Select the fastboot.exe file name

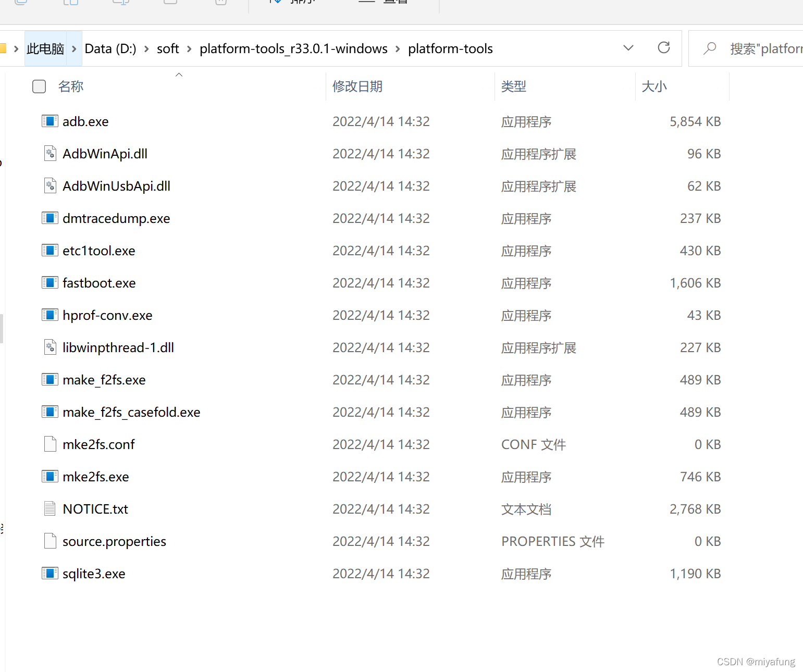pos(99,283)
